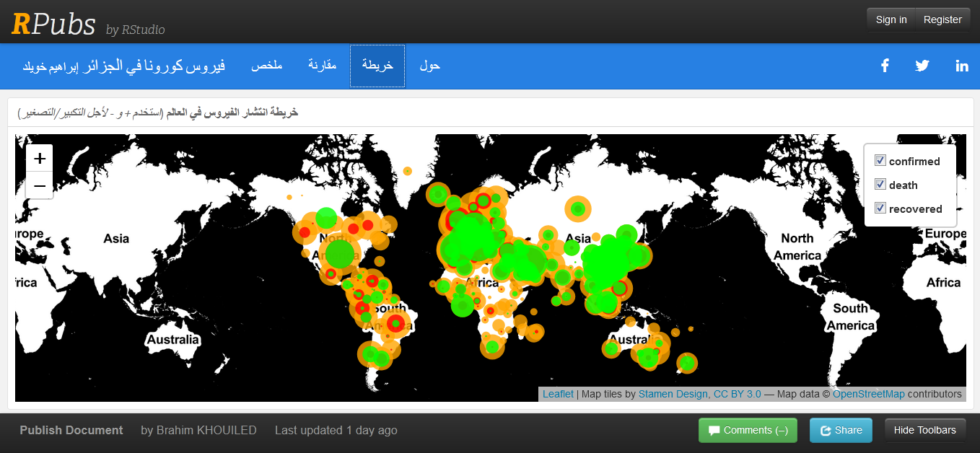Click the Register button
The image size is (980, 453).
[x=942, y=19]
